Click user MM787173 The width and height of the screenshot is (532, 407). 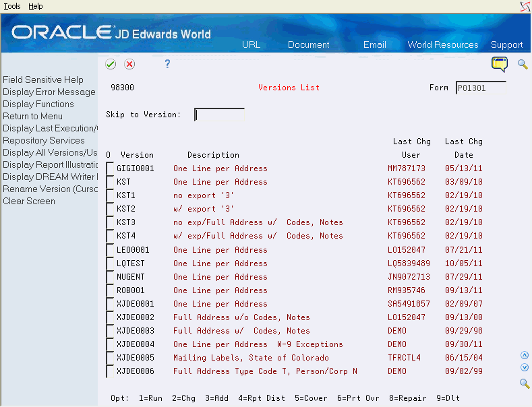[x=407, y=168]
